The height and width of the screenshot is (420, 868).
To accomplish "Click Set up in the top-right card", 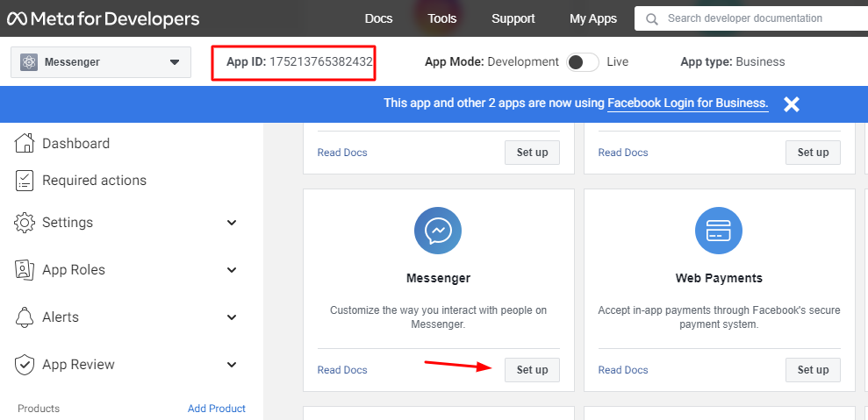I will tap(813, 153).
